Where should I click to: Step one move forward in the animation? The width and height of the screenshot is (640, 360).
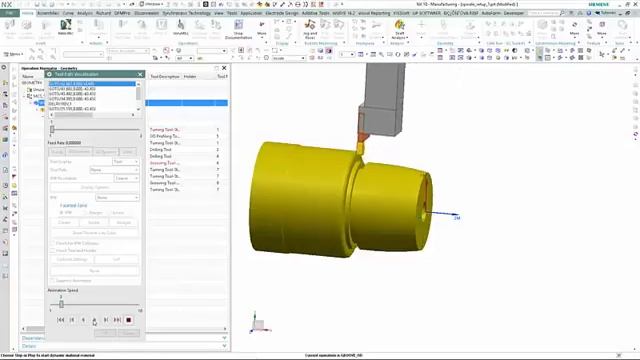(106, 320)
